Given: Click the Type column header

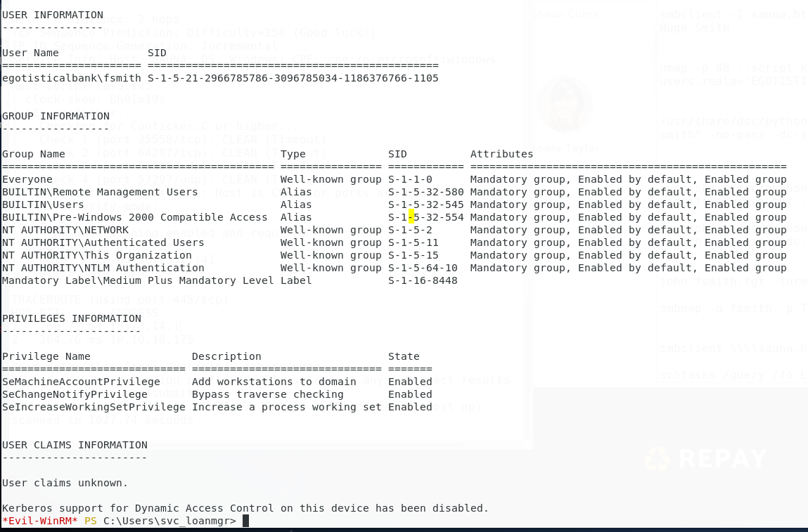Looking at the screenshot, I should [293, 154].
